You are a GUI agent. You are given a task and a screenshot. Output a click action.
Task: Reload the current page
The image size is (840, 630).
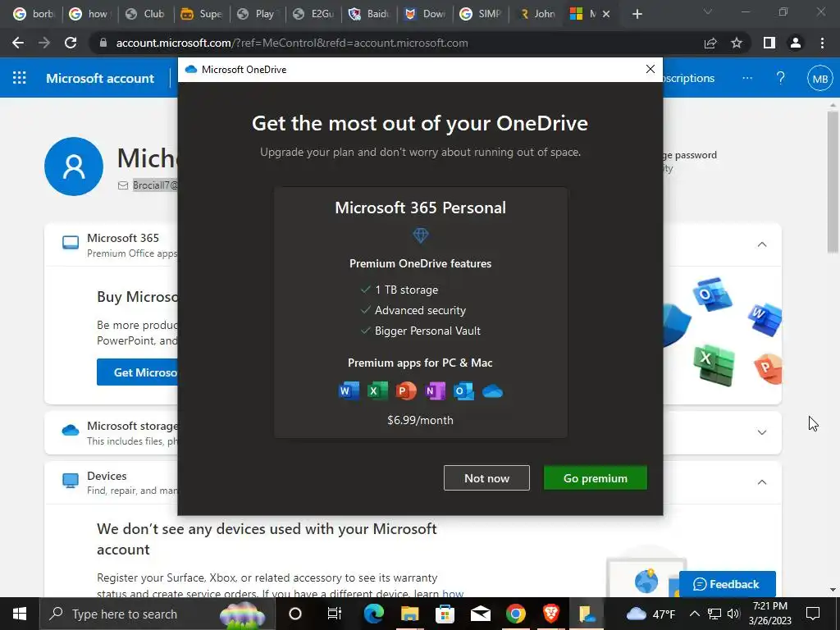pyautogui.click(x=71, y=43)
